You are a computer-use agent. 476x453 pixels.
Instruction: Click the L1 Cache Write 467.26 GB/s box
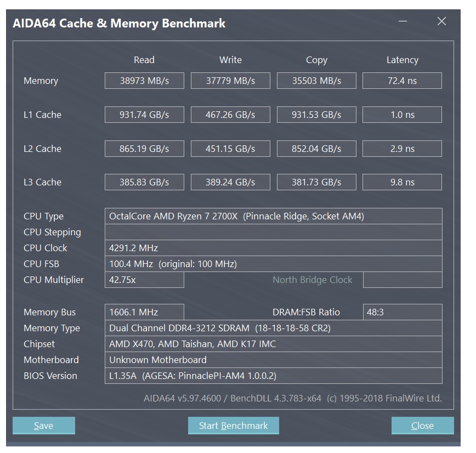pyautogui.click(x=230, y=115)
